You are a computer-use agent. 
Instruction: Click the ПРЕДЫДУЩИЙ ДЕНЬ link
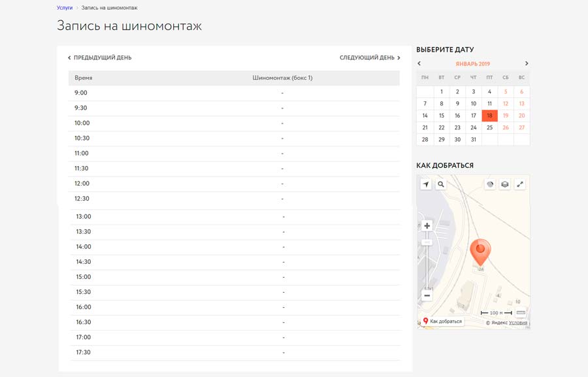point(100,57)
